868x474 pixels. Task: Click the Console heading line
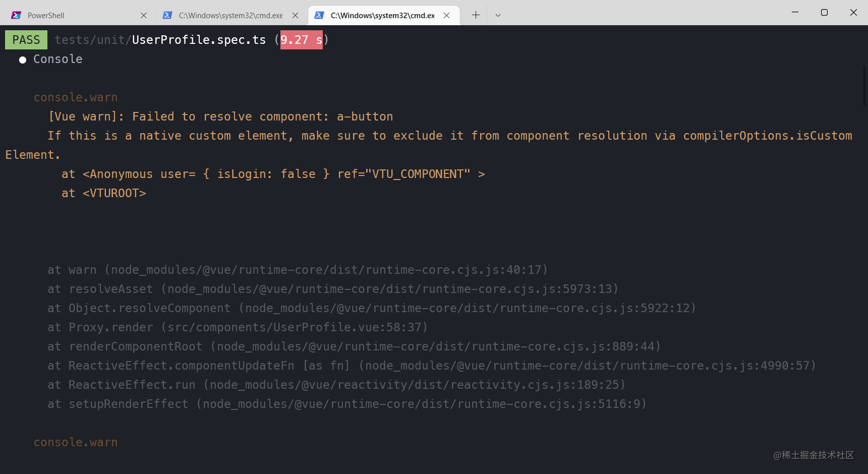coord(51,59)
